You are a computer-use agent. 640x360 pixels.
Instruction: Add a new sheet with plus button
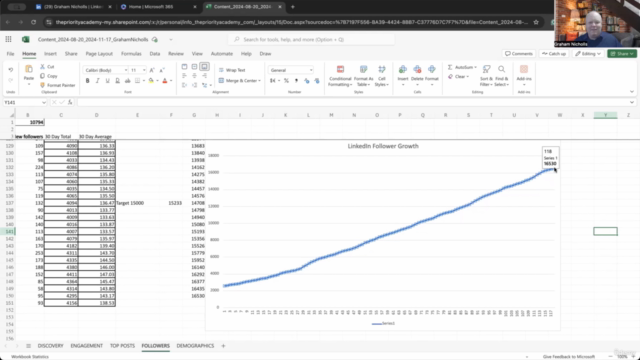click(223, 346)
